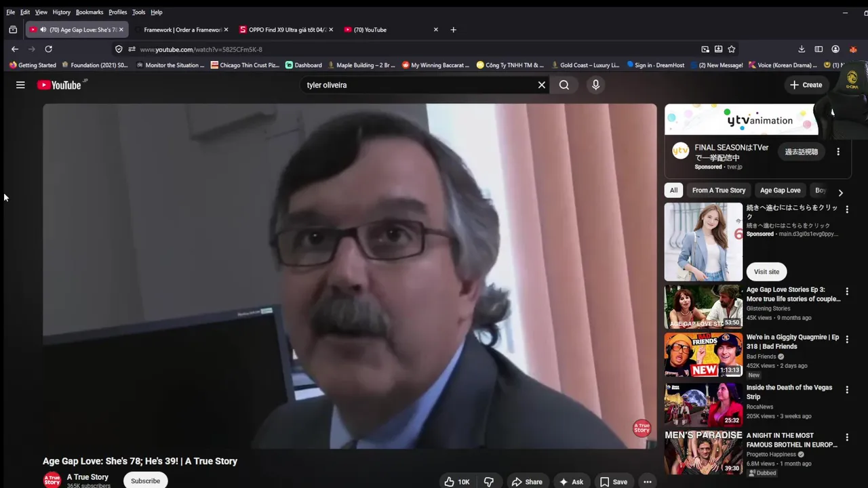This screenshot has height=488, width=868.
Task: Open options for the sponsored woman ad
Action: coord(847,210)
